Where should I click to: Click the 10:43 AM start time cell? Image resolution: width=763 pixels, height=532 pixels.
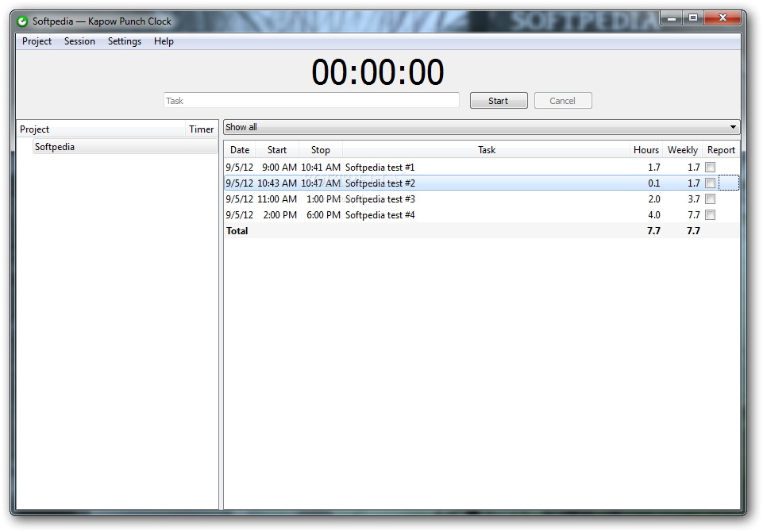click(277, 183)
